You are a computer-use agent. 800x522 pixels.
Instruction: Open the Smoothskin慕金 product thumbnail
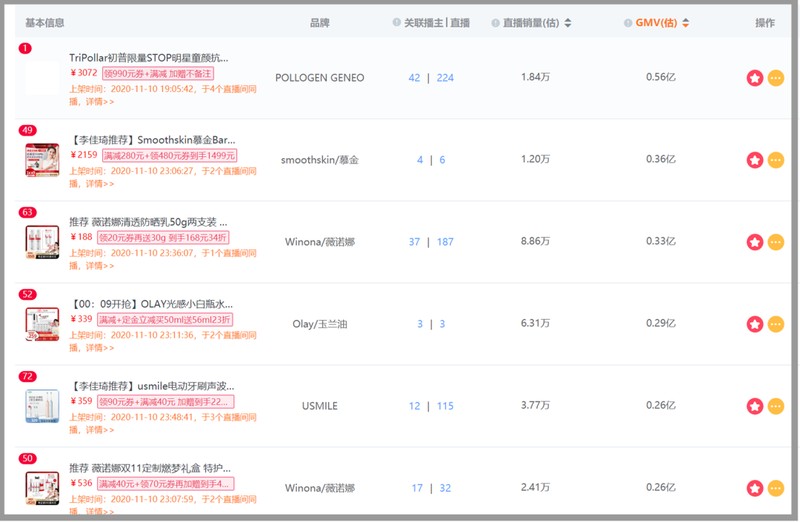pyautogui.click(x=42, y=160)
